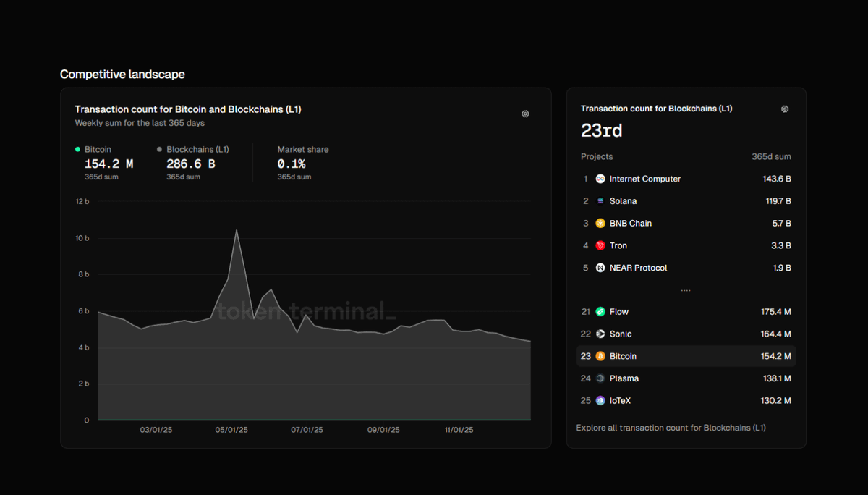868x495 pixels.
Task: Click the Bitcoin logo in ranking list
Action: pos(600,356)
